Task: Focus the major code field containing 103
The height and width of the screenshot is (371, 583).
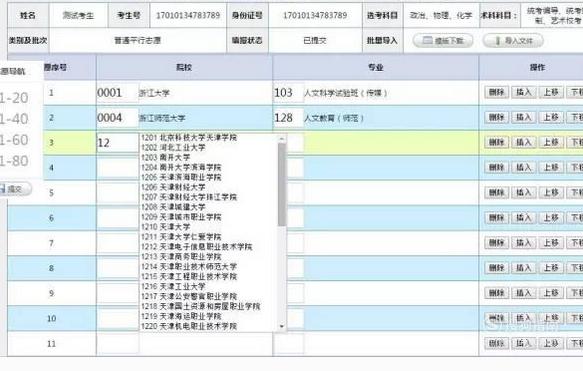Action: [289, 93]
